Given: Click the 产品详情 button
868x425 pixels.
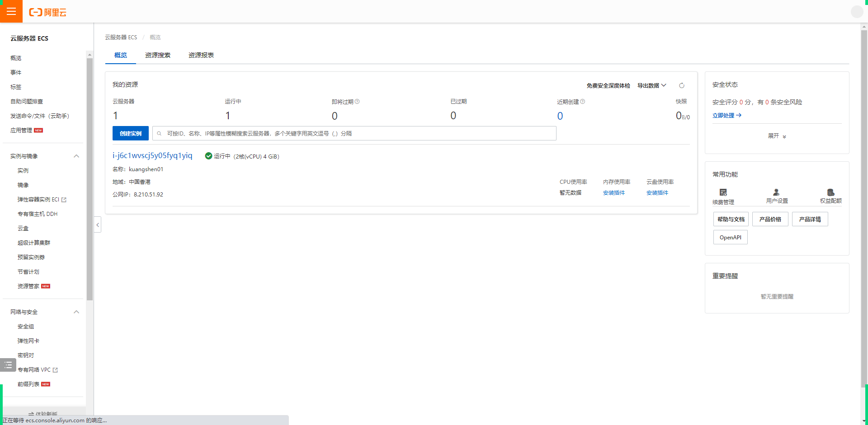Looking at the screenshot, I should pyautogui.click(x=810, y=219).
